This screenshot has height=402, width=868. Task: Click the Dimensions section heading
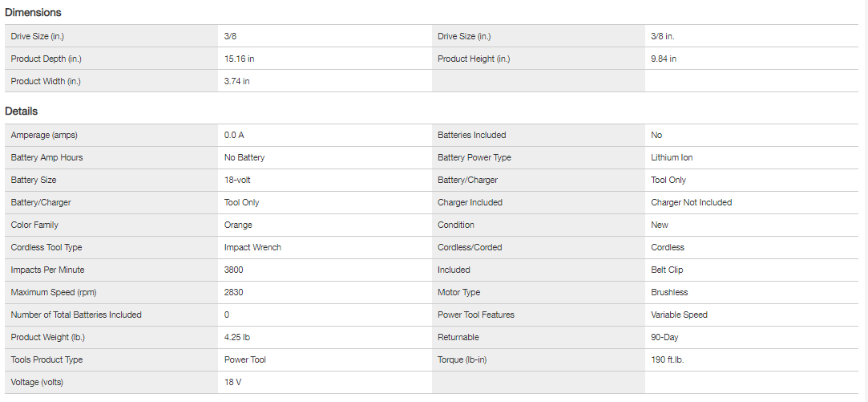(x=33, y=13)
